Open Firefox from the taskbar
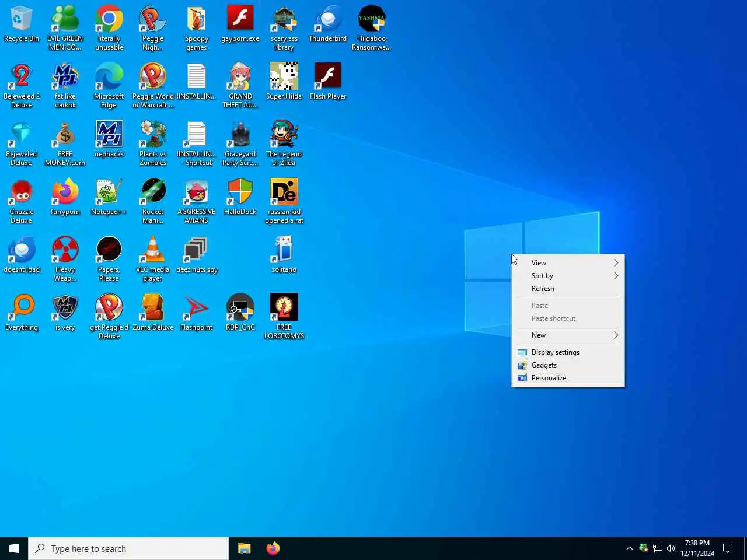 (273, 548)
